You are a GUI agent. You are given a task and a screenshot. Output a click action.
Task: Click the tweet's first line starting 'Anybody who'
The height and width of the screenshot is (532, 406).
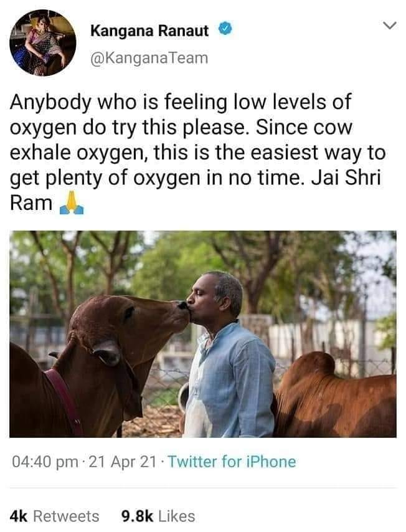pos(181,102)
